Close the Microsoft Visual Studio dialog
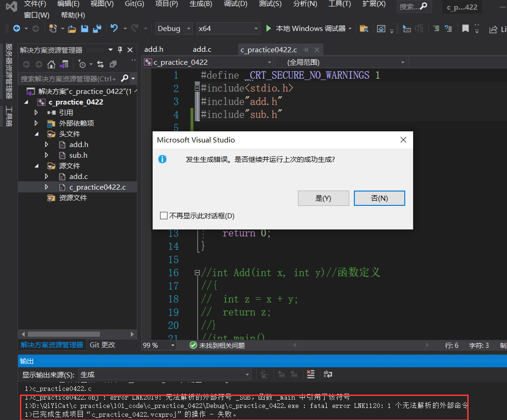Image resolution: width=507 pixels, height=420 pixels. point(403,140)
